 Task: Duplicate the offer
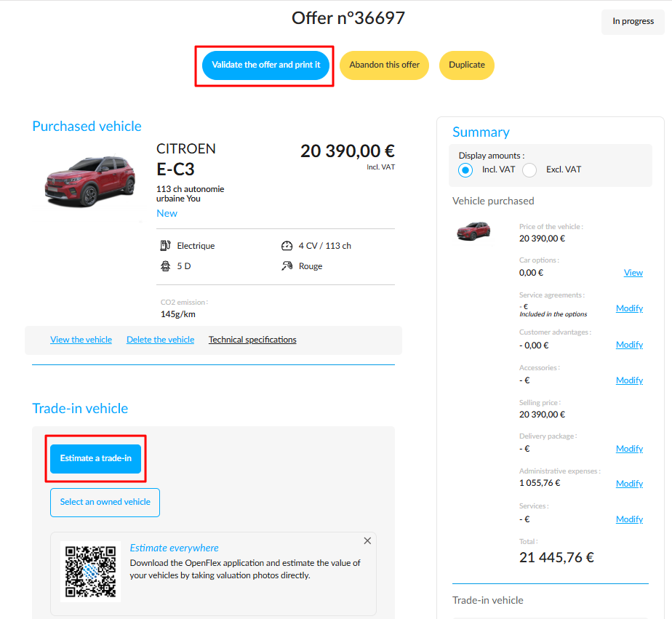[467, 65]
